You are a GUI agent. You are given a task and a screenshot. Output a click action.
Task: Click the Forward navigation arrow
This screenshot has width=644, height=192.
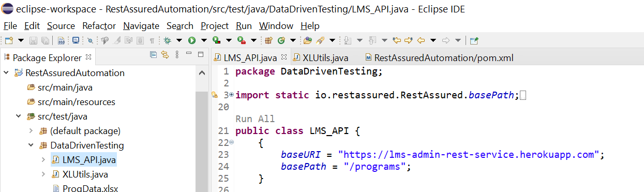click(445, 40)
